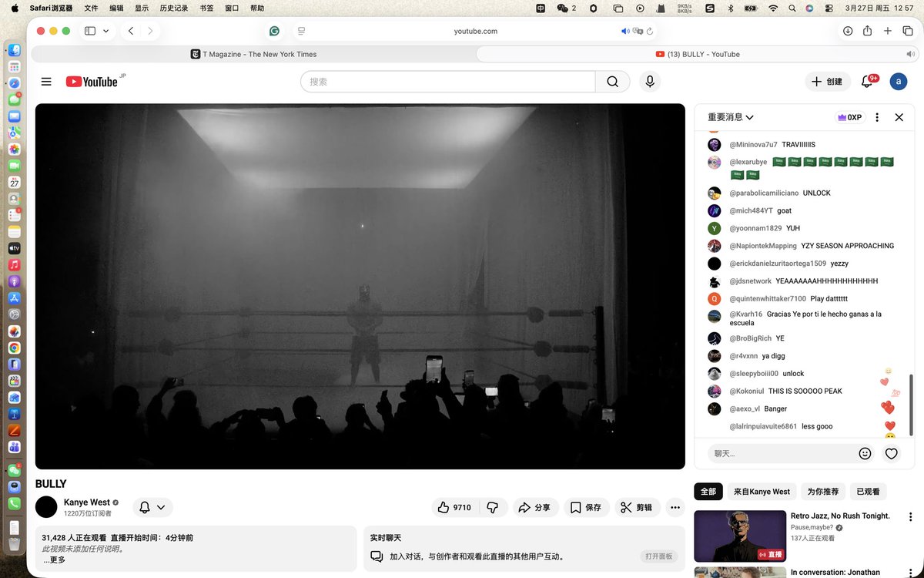
Task: Open Retro Jazz, No Rush Tonight thumbnail
Action: [740, 536]
